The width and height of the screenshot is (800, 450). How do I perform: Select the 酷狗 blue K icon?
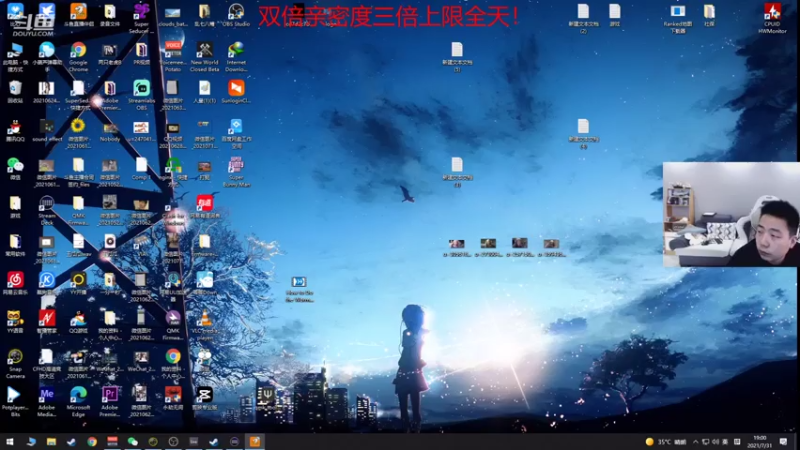(x=46, y=283)
